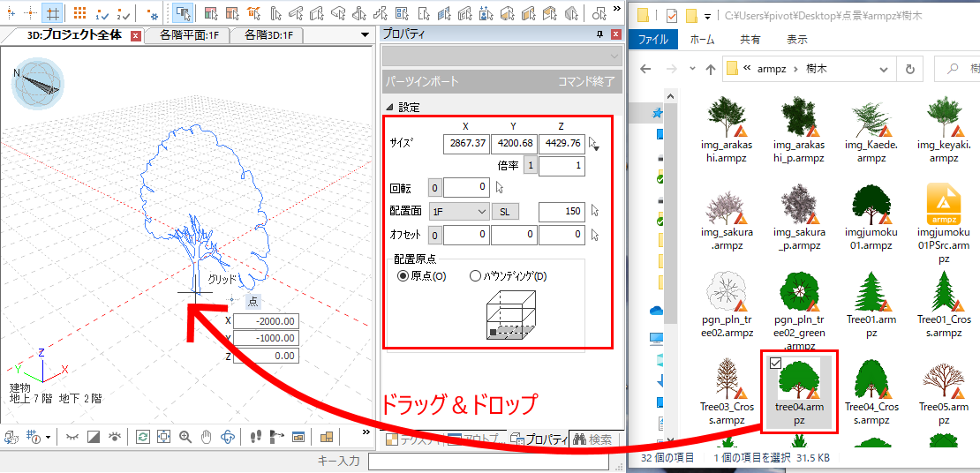Click the orange dot-grid snap icon

(x=80, y=11)
